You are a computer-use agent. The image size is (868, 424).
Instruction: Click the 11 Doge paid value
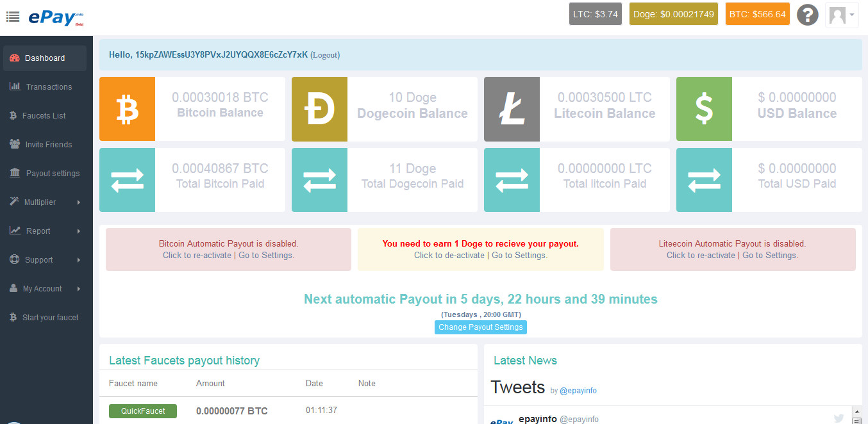tap(412, 168)
